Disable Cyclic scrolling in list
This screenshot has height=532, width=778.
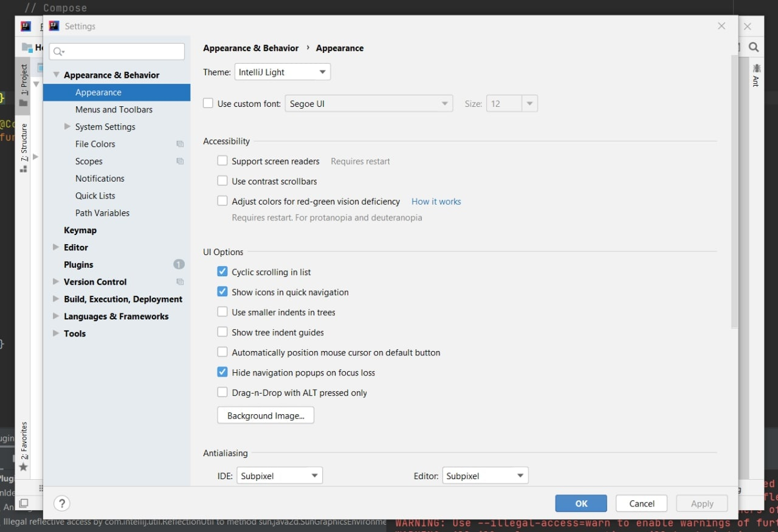pyautogui.click(x=222, y=271)
